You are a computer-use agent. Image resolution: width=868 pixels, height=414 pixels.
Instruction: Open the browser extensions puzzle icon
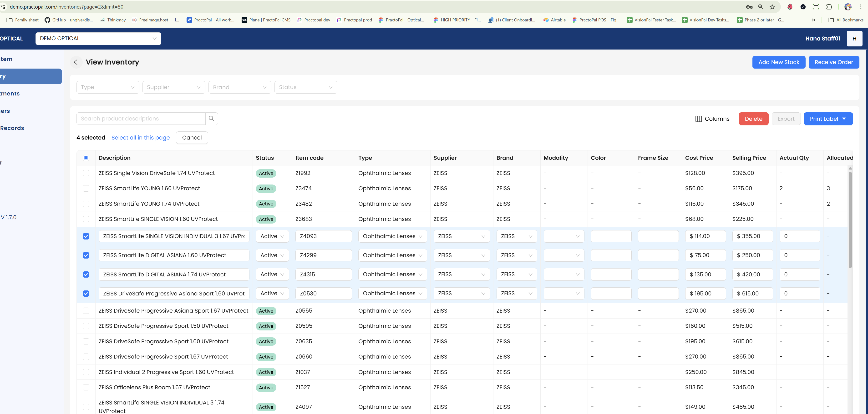(829, 7)
